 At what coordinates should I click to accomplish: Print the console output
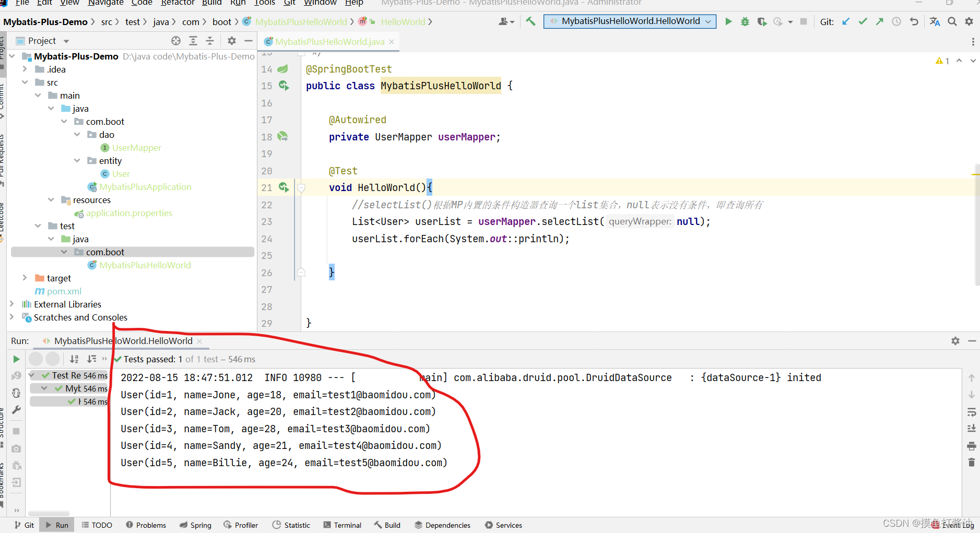point(971,446)
